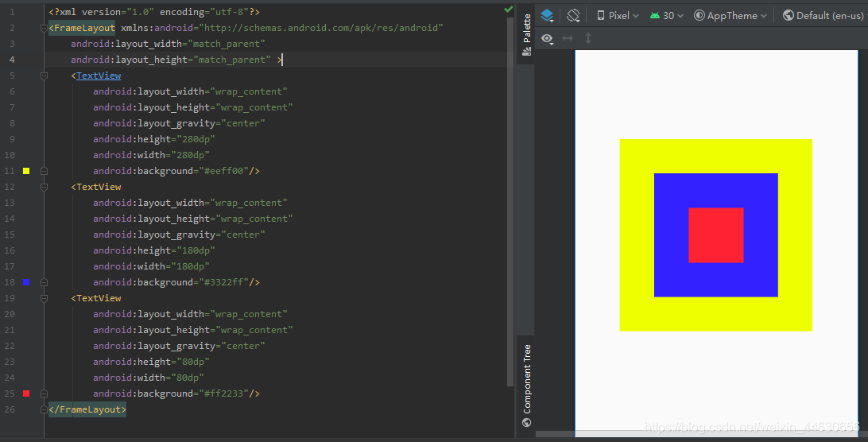Open the Pixel device dropdown
Image resolution: width=868 pixels, height=442 pixels.
pyautogui.click(x=618, y=16)
